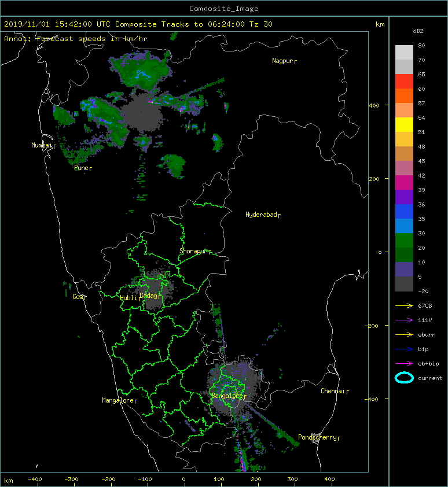
Task: Click the green swatch between 30 and 20
Action: pos(404,241)
